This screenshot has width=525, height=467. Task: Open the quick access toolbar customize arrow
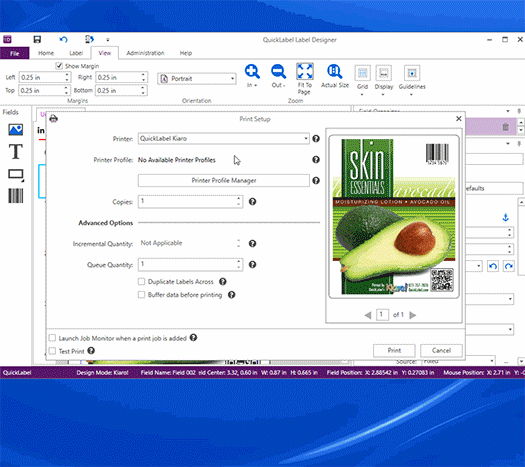108,40
